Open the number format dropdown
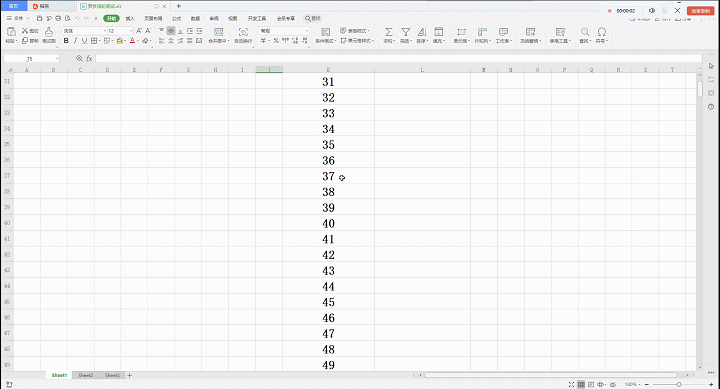720x389 pixels. (x=284, y=31)
